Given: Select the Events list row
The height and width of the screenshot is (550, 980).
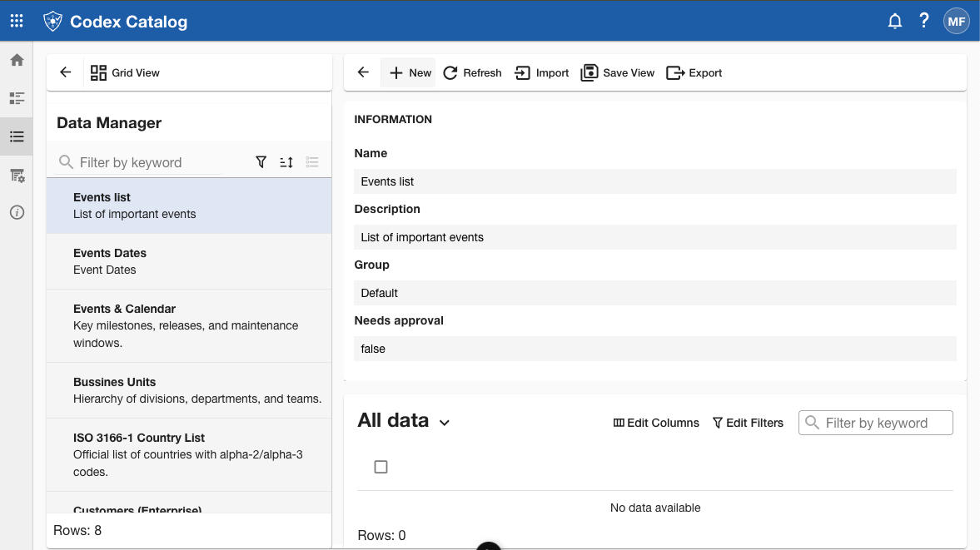Looking at the screenshot, I should [x=189, y=206].
